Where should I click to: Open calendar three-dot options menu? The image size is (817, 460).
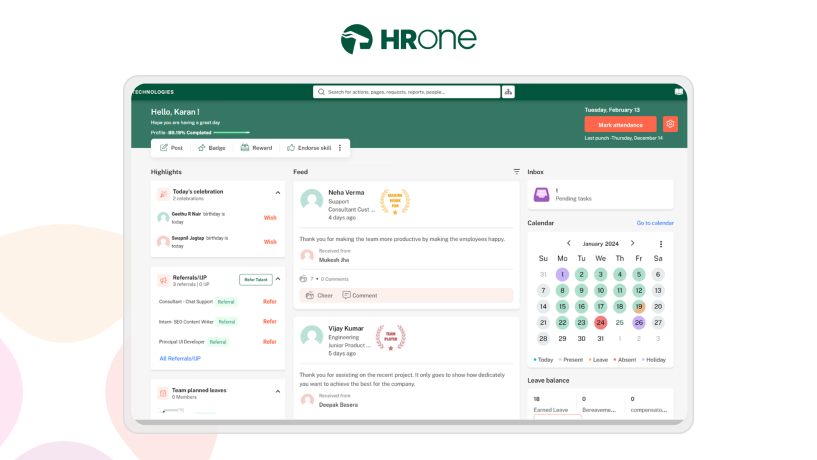(x=661, y=244)
